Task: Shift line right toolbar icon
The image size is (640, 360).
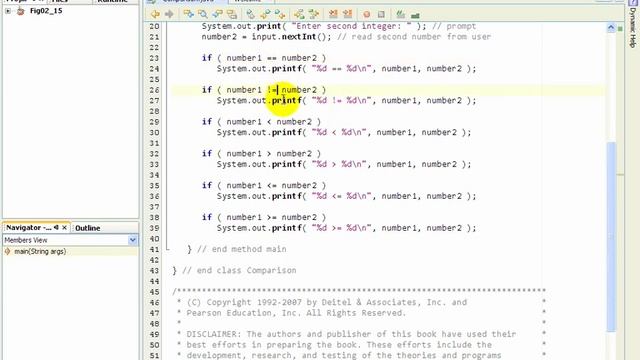Action: coord(347,14)
